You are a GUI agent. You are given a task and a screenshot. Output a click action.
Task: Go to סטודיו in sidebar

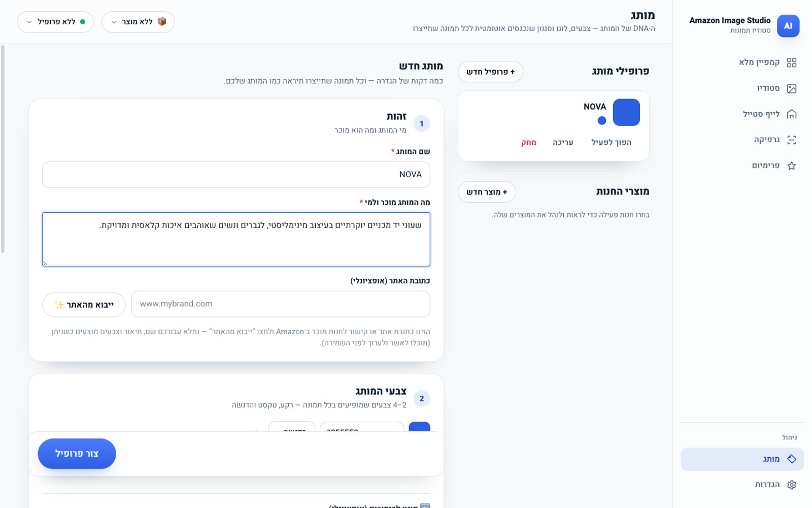(742, 88)
